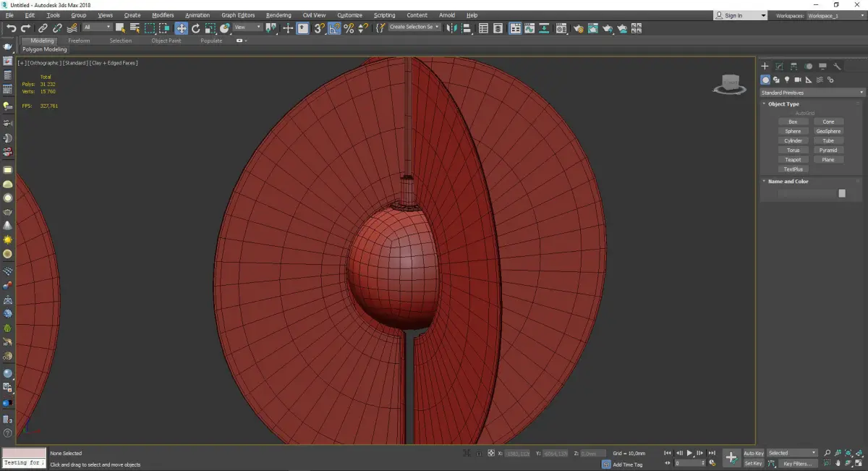The height and width of the screenshot is (471, 868).
Task: Click the Key Filters button
Action: (x=797, y=463)
